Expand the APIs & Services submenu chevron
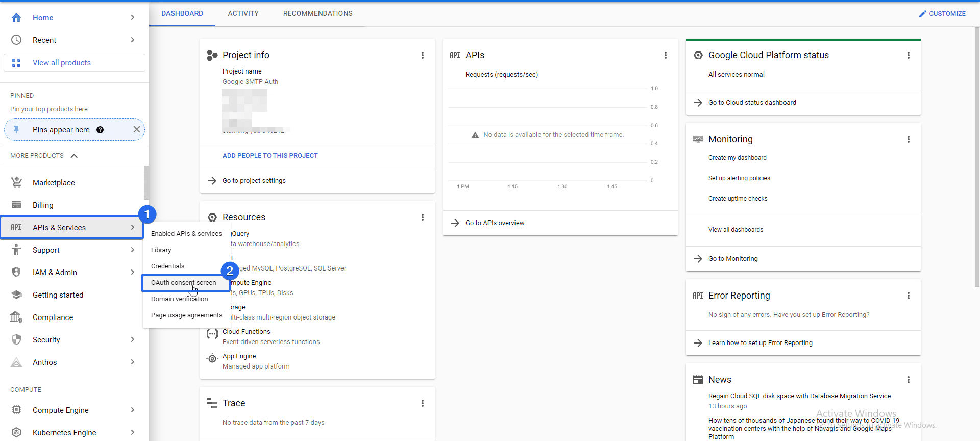The width and height of the screenshot is (980, 441). click(133, 227)
